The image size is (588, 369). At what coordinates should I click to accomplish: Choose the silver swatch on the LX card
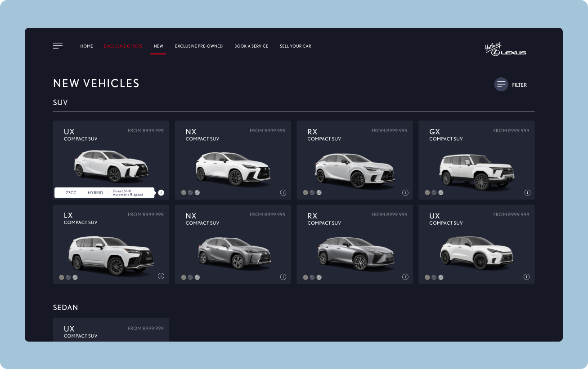(75, 277)
